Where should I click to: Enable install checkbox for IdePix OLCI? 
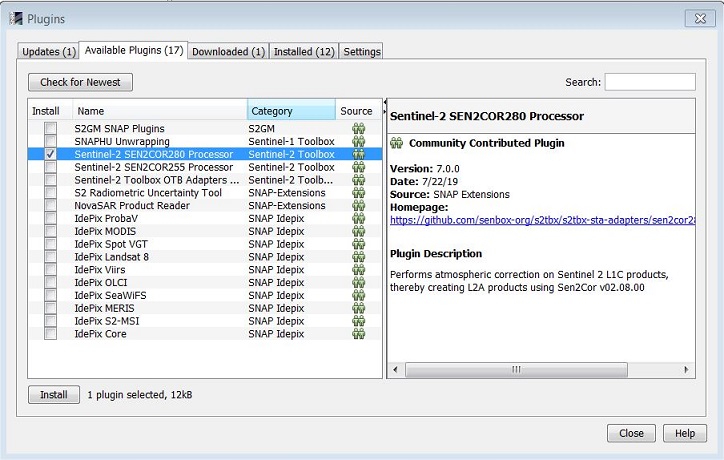click(x=50, y=283)
